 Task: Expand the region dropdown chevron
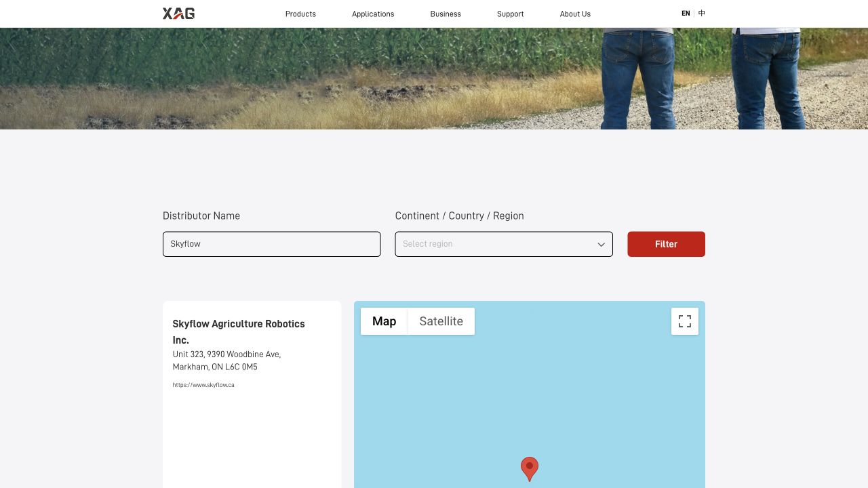click(x=601, y=245)
